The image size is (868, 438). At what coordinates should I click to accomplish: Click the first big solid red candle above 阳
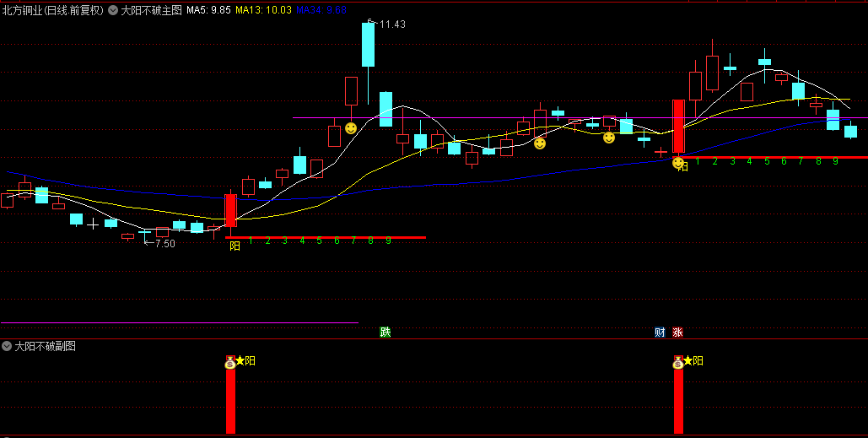point(230,210)
